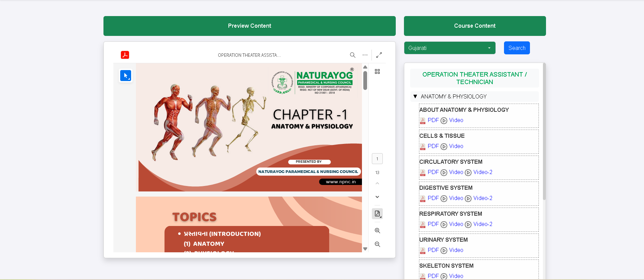Image resolution: width=644 pixels, height=280 pixels.
Task: Open About Anatomy & Physiology PDF link
Action: pos(433,120)
